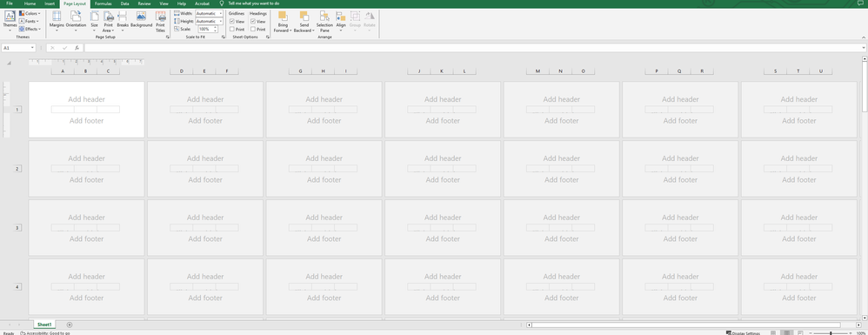Open the Margins options
This screenshot has width=868, height=335.
coord(57,21)
